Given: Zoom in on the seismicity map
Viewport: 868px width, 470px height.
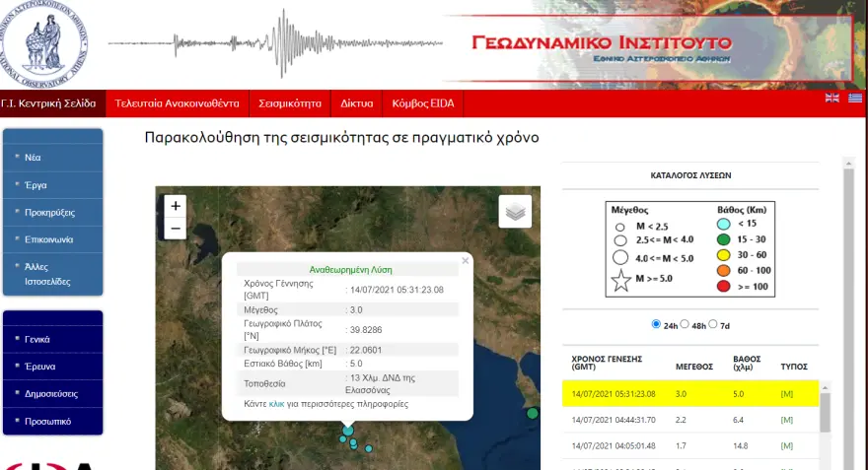Looking at the screenshot, I should 176,206.
